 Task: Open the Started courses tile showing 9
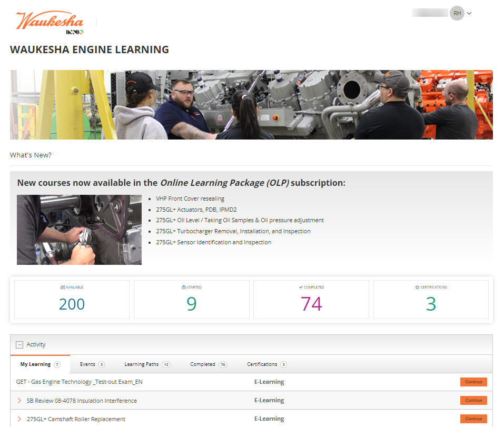tap(191, 300)
